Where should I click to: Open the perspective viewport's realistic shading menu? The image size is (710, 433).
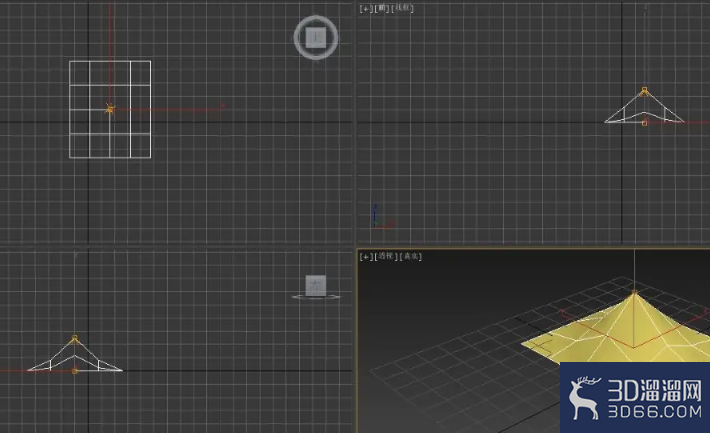pos(411,256)
